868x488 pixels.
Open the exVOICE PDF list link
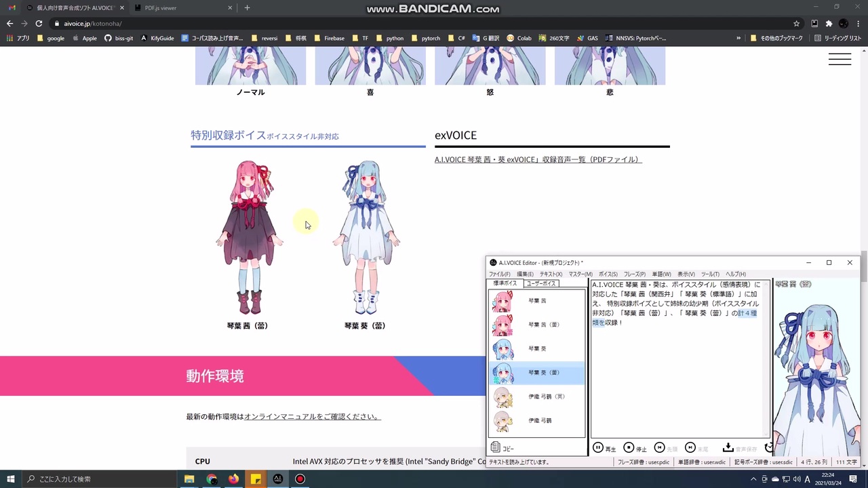coord(538,160)
